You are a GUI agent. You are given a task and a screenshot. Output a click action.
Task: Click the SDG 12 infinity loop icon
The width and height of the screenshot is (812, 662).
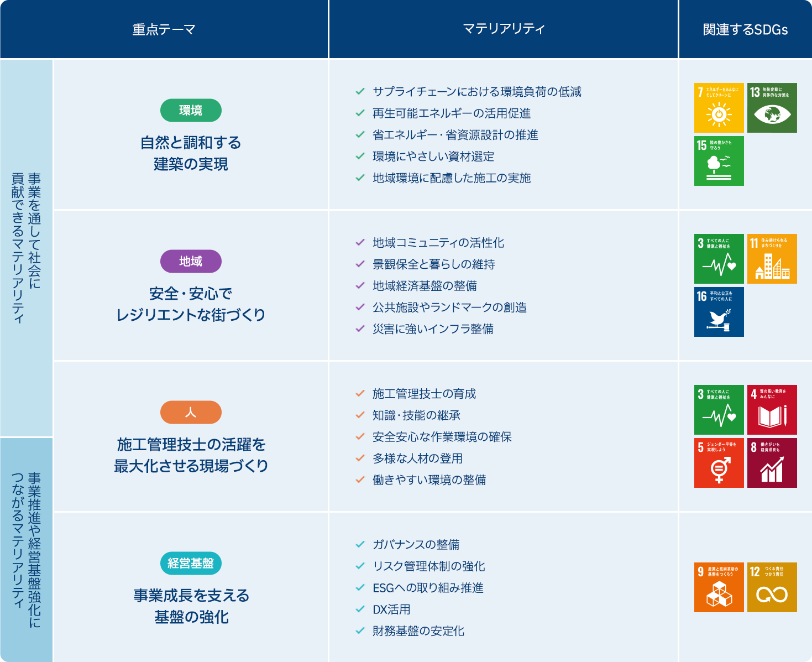tap(772, 587)
